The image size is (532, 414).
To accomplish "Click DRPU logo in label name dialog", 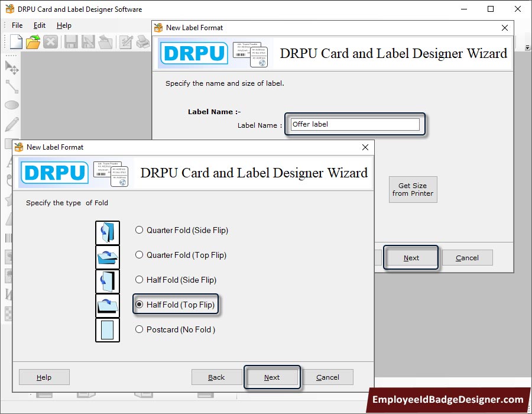I will [x=194, y=53].
